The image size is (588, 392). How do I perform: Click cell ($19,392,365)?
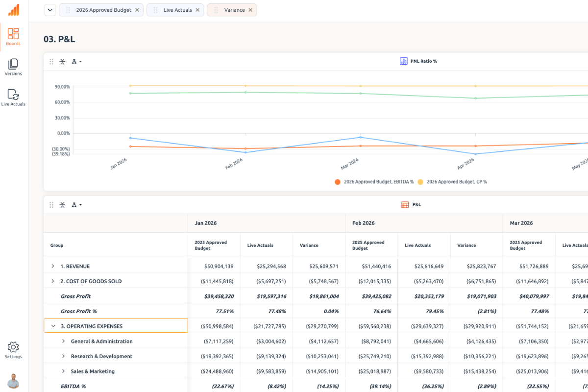[x=214, y=356]
